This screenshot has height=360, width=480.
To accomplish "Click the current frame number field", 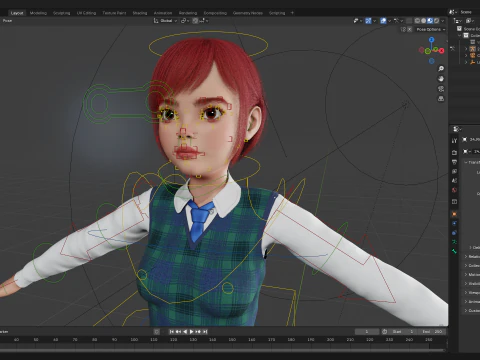I will (x=367, y=332).
